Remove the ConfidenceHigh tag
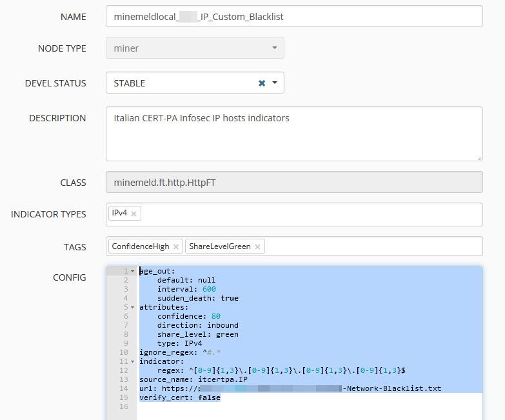The image size is (505, 420). coord(176,246)
